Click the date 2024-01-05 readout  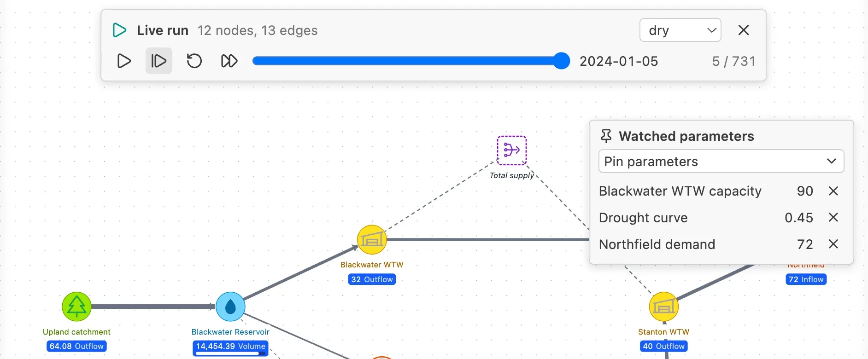619,61
